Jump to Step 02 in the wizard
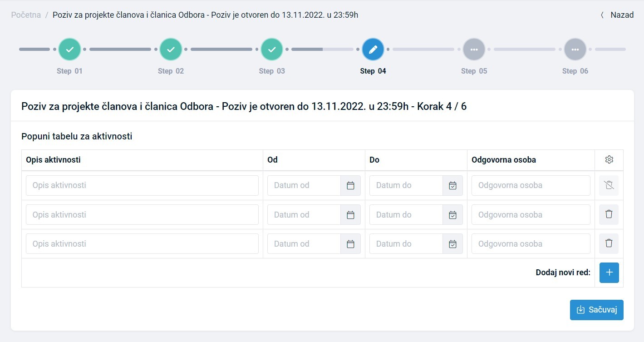This screenshot has width=644, height=342. [171, 50]
